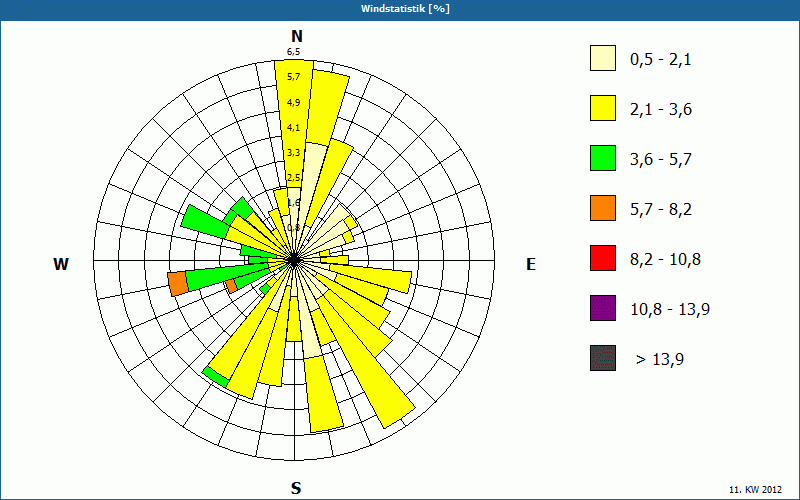Click the '6,5' radial axis value
The height and width of the screenshot is (500, 800).
293,52
